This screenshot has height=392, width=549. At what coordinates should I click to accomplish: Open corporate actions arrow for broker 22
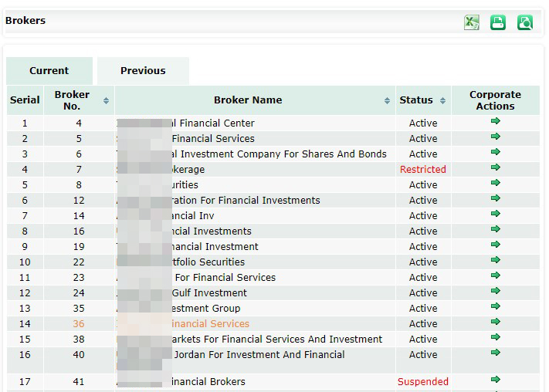495,261
